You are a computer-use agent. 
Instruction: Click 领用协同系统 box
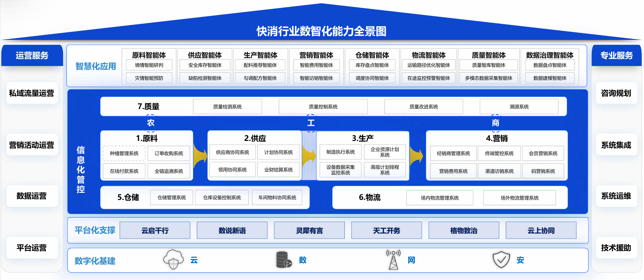[233, 169]
